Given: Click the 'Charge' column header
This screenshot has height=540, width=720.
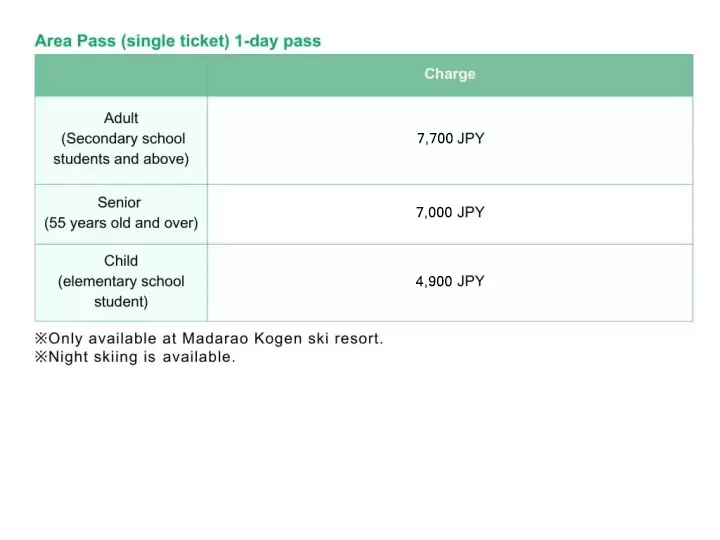Looking at the screenshot, I should [x=449, y=74].
